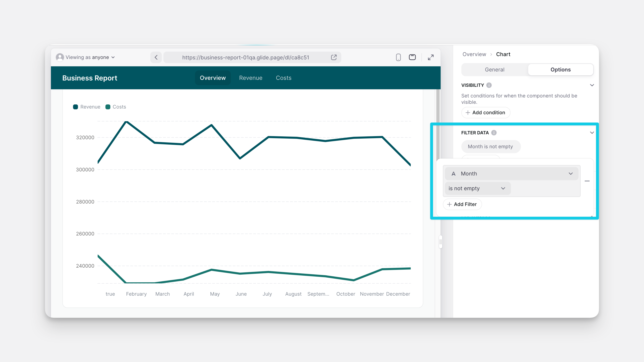Select the 'Month is not empty' filter chip
Image resolution: width=644 pixels, height=362 pixels.
491,146
